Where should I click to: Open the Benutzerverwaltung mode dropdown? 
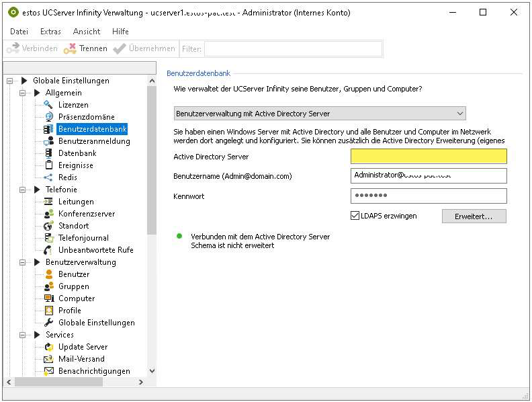point(319,114)
